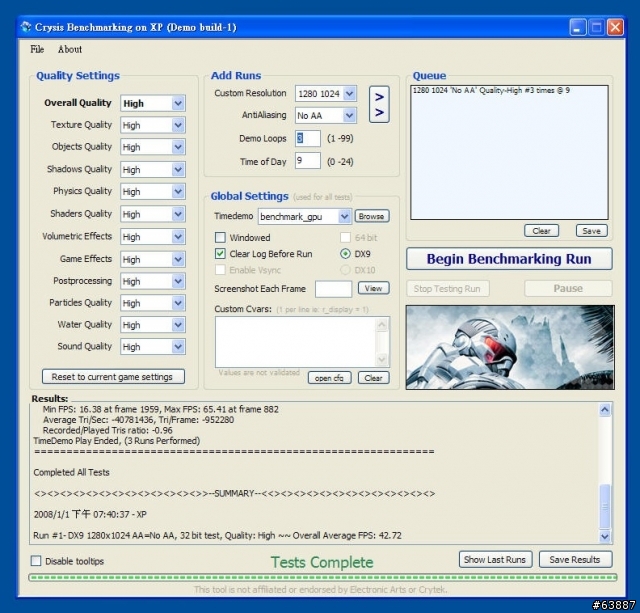Click inside the Custom Cvars text area
Viewport: 640px width, 613px height.
296,342
